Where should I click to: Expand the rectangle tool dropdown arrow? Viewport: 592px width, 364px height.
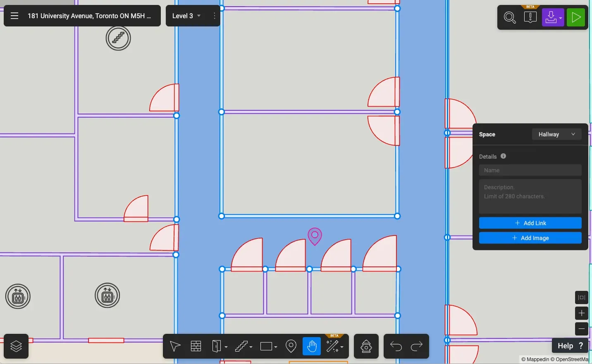(x=276, y=347)
